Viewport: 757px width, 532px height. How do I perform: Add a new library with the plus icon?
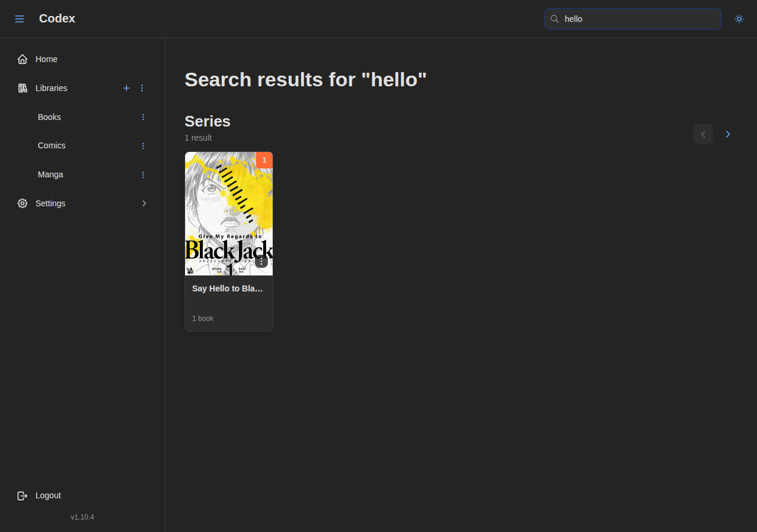tap(127, 88)
